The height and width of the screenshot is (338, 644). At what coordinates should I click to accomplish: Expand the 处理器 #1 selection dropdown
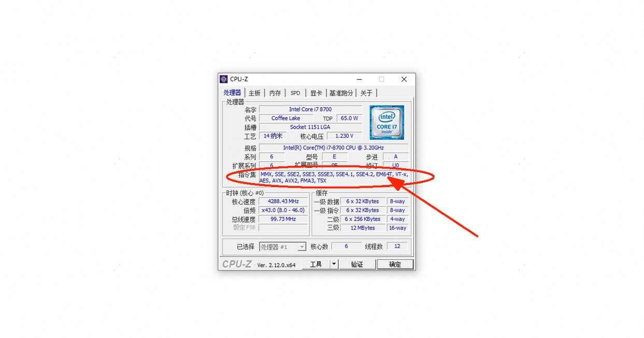pos(283,247)
